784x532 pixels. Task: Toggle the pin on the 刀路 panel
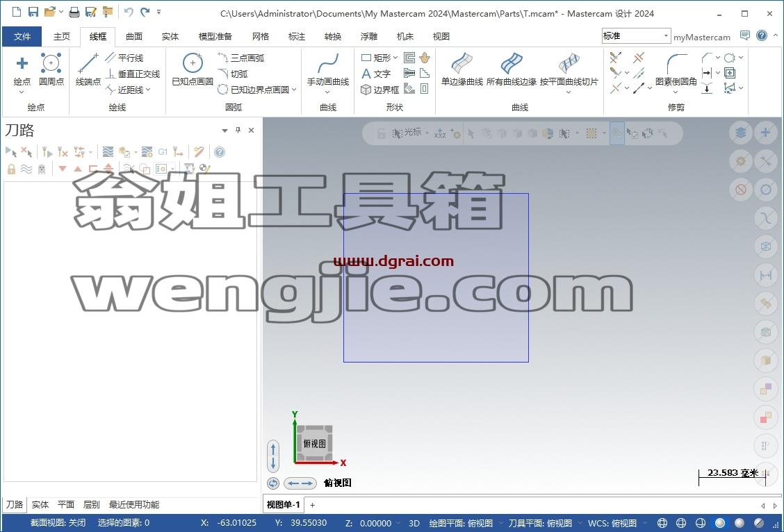[x=238, y=130]
